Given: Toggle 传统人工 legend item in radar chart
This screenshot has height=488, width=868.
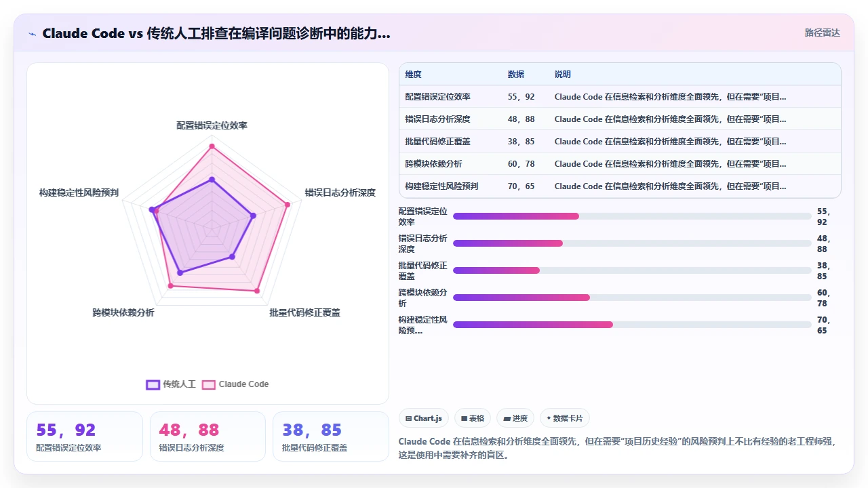Looking at the screenshot, I should pyautogui.click(x=171, y=384).
